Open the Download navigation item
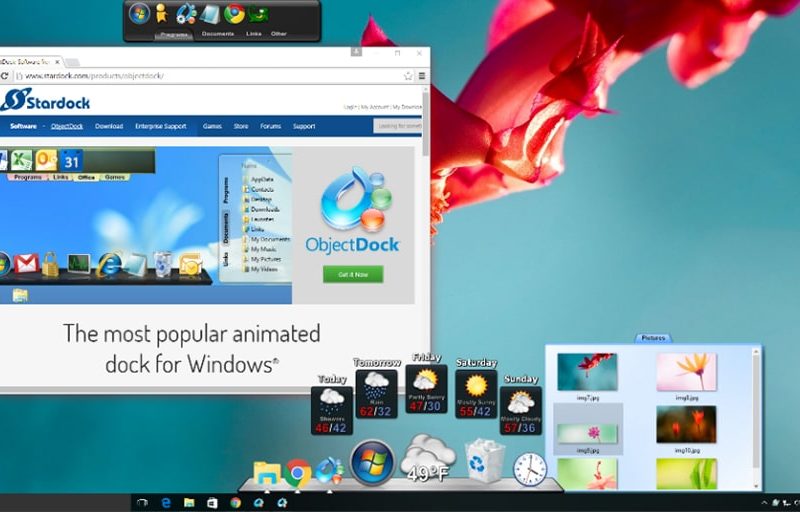Image resolution: width=800 pixels, height=512 pixels. 109,126
